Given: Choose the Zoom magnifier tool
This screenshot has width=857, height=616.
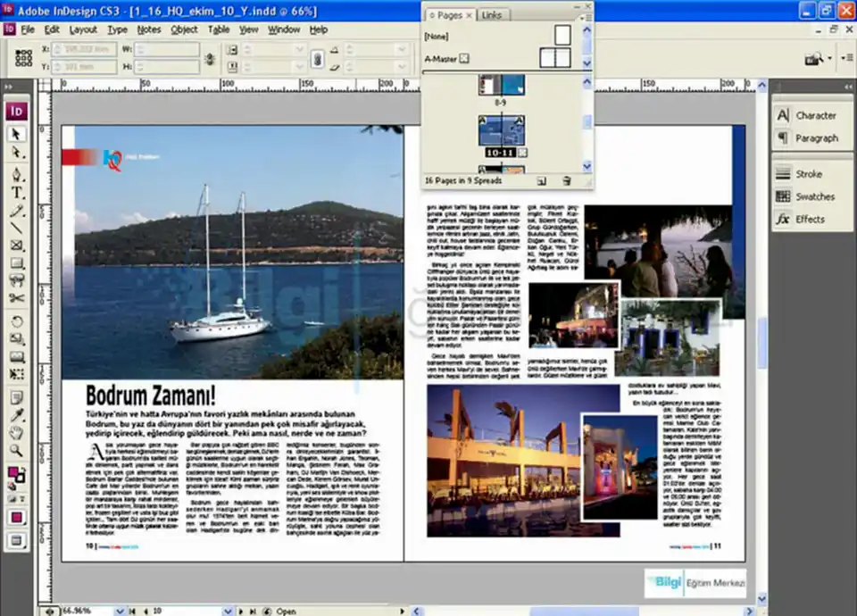Looking at the screenshot, I should click(x=17, y=451).
